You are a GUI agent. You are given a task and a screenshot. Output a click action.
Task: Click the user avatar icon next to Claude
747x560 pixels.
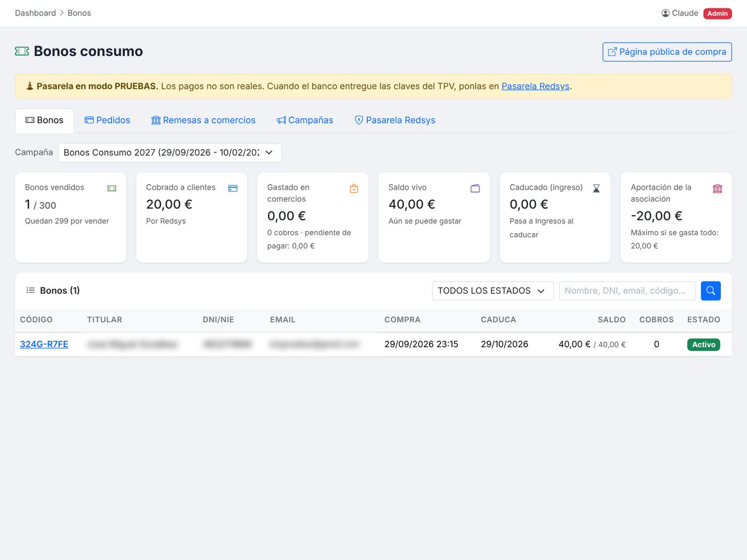click(x=665, y=13)
